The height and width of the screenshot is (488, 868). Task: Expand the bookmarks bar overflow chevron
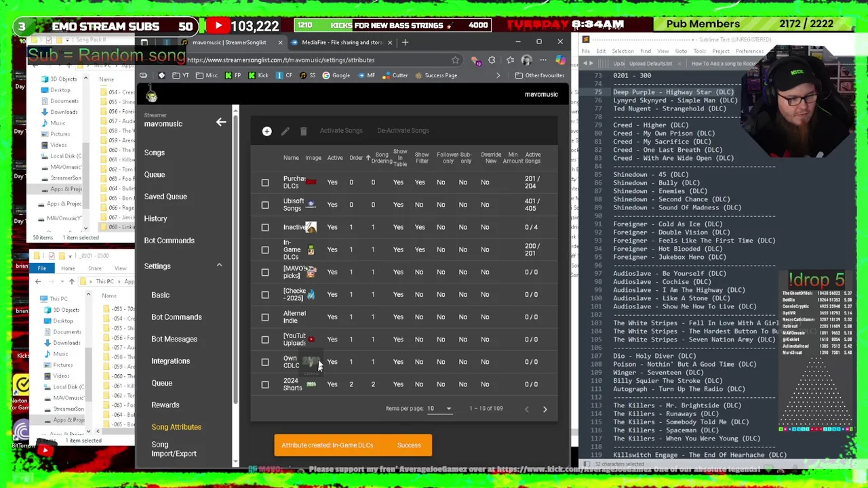[498, 75]
